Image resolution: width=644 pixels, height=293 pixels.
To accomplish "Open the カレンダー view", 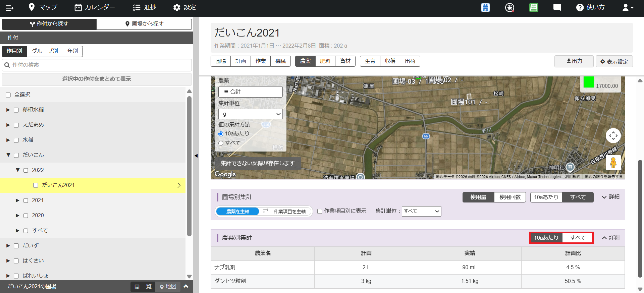I will pos(95,7).
